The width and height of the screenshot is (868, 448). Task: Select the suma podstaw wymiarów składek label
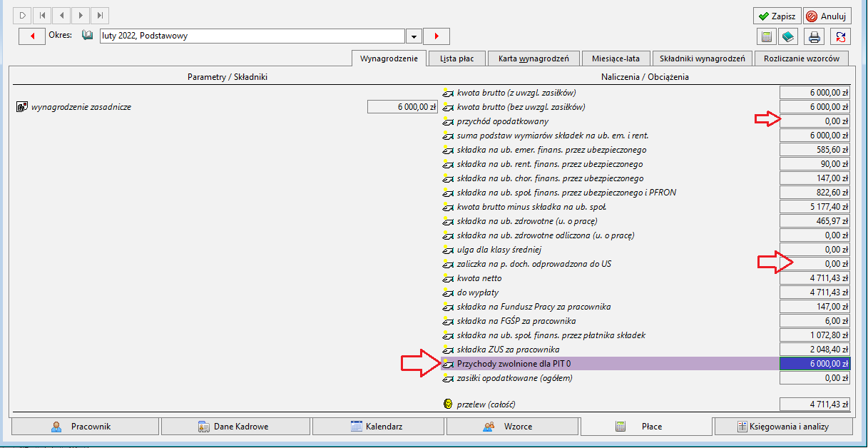click(x=553, y=136)
